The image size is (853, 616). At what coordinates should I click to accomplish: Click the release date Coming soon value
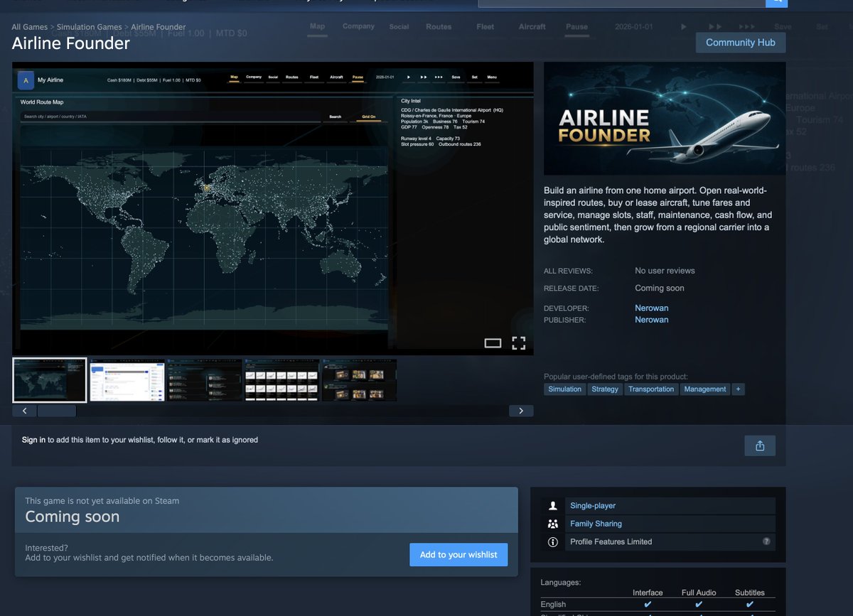660,288
